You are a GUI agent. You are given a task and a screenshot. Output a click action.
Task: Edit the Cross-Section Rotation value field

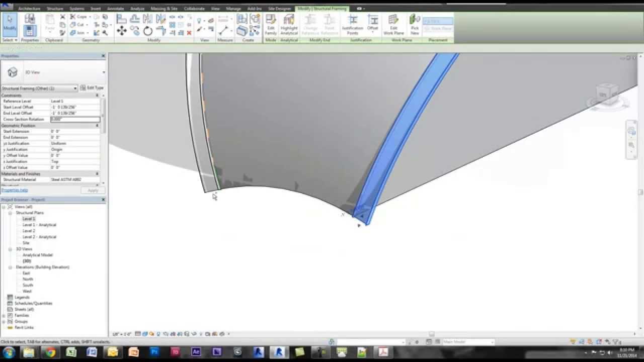tap(74, 119)
